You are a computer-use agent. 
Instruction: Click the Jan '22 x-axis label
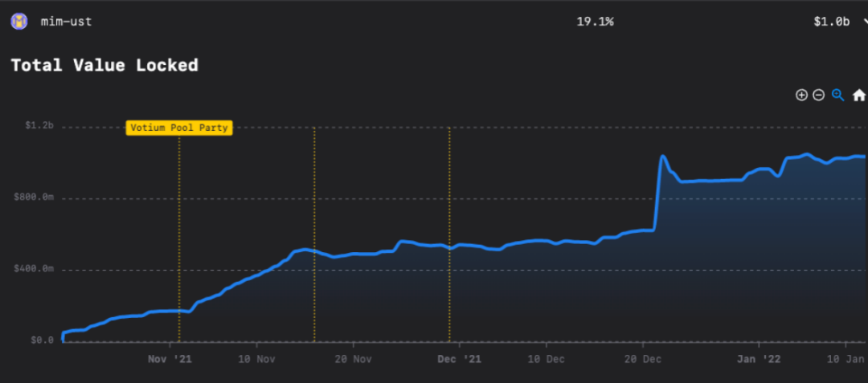pyautogui.click(x=759, y=359)
